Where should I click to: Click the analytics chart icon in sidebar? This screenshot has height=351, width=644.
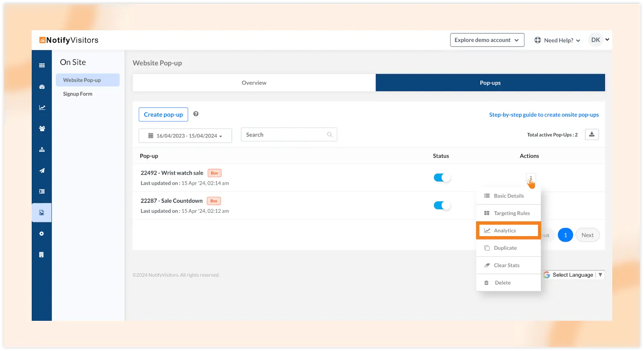(x=42, y=108)
